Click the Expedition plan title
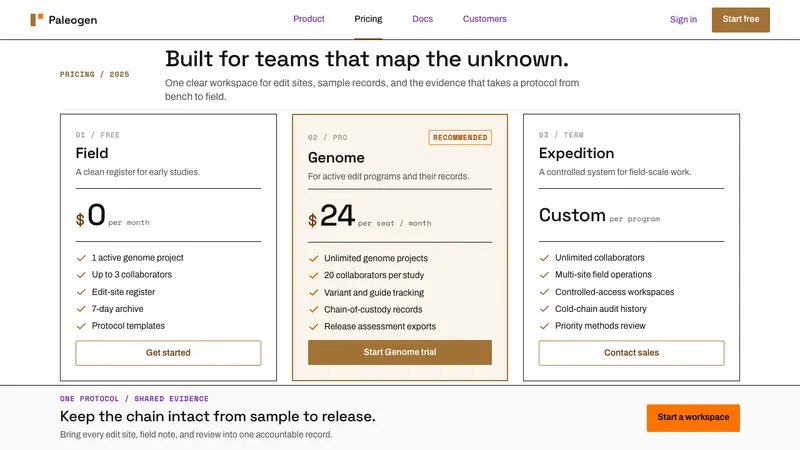Viewport: 800px width, 450px height. point(577,153)
